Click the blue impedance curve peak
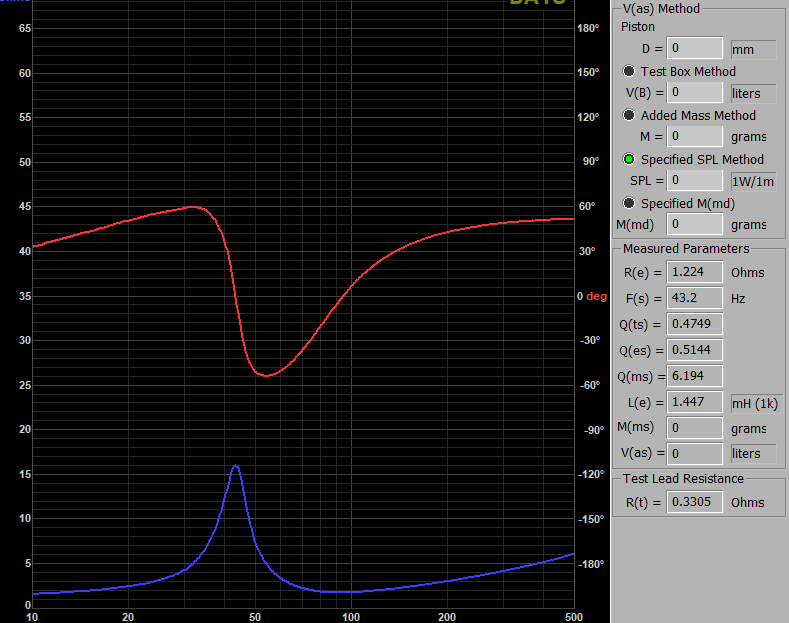 pyautogui.click(x=235, y=465)
